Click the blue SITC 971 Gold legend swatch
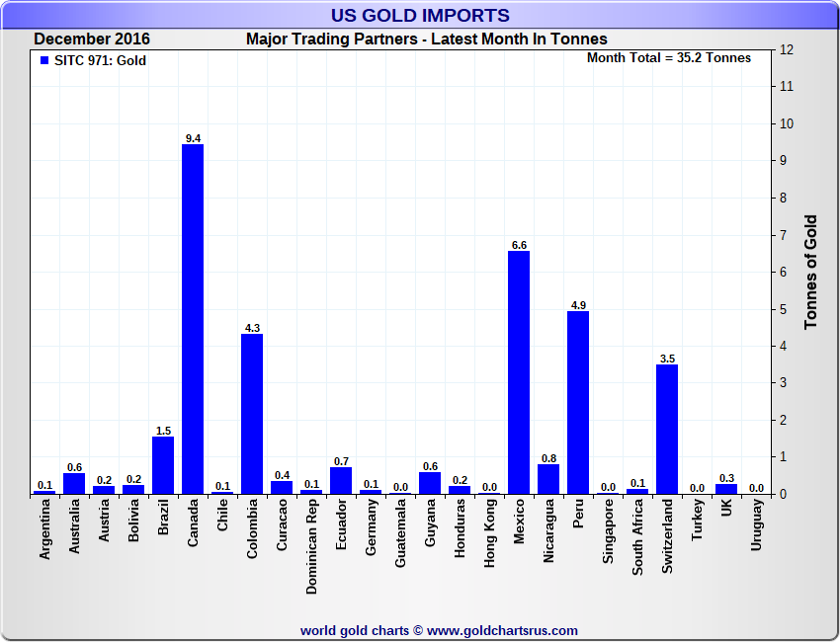This screenshot has height=642, width=840. [44, 60]
